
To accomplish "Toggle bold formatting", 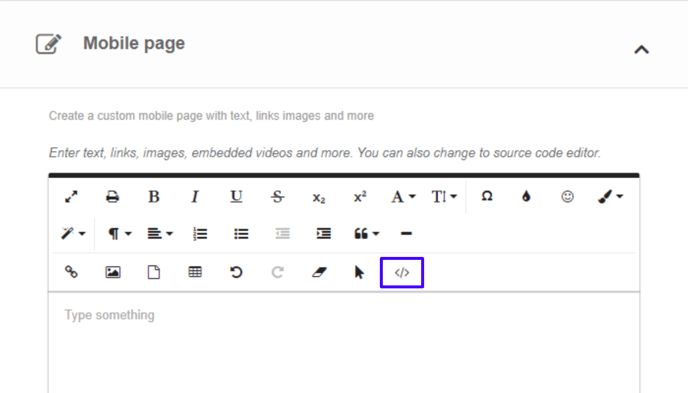I will tap(154, 196).
